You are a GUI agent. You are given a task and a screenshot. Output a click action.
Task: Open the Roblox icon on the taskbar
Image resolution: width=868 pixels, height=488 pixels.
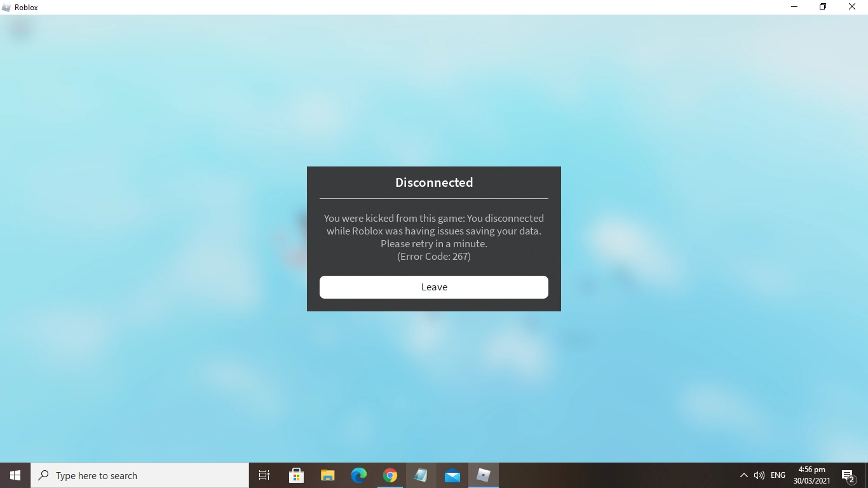tap(483, 475)
